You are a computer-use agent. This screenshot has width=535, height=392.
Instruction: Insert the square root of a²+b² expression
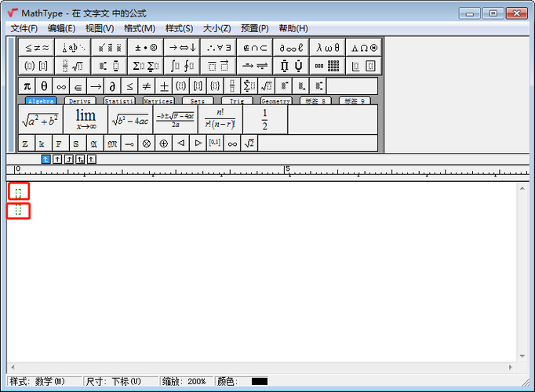pos(40,120)
